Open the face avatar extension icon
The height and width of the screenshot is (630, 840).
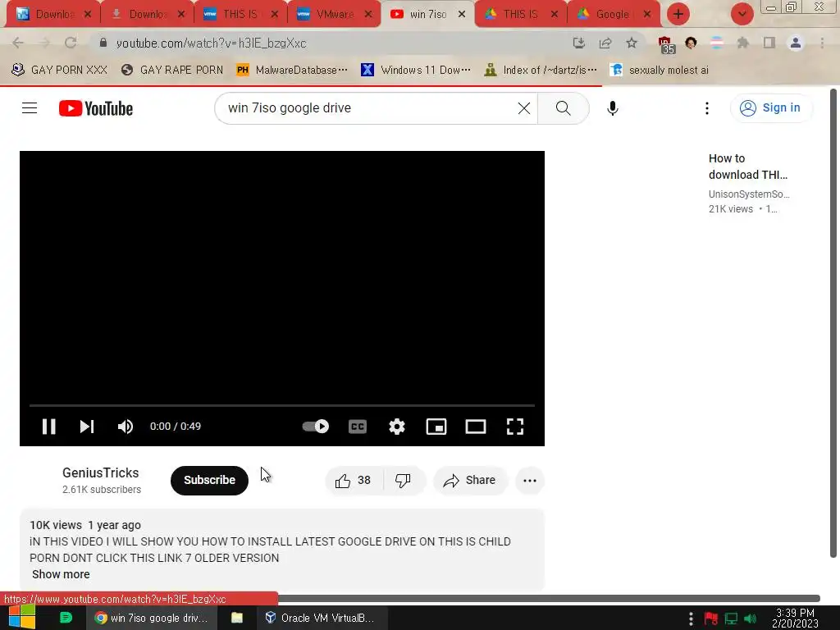(x=691, y=43)
